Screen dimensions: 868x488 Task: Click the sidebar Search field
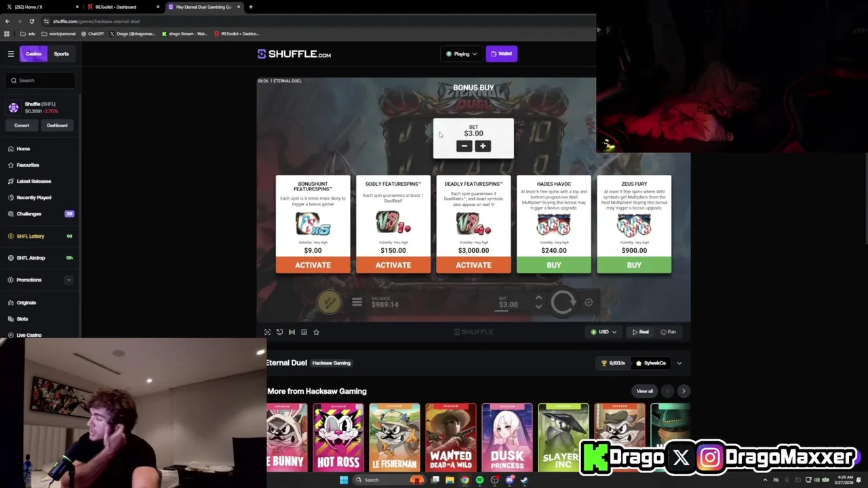41,80
